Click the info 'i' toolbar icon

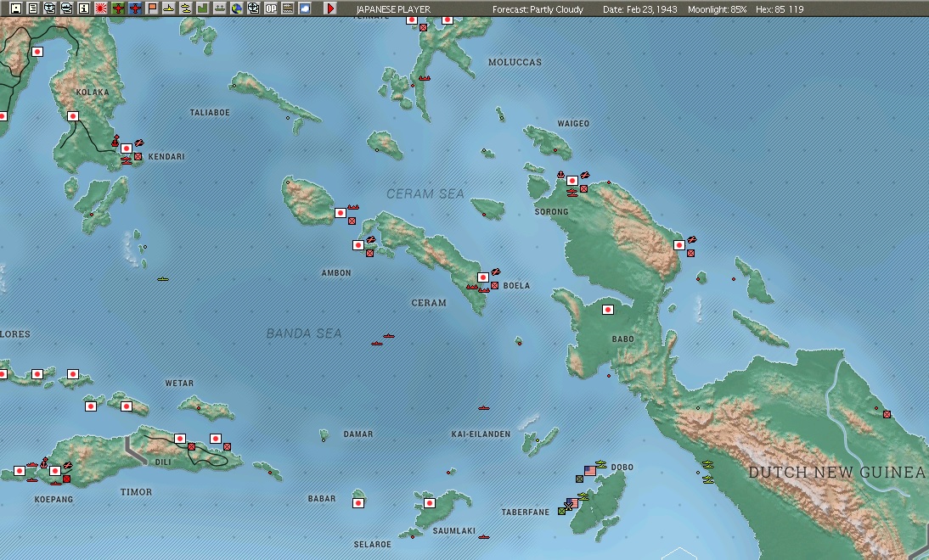[83, 8]
